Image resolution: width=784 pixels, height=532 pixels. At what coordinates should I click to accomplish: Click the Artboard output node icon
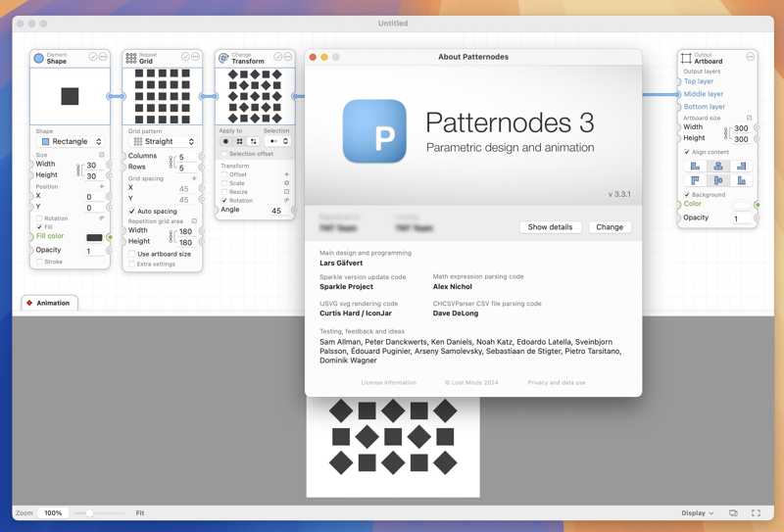686,58
